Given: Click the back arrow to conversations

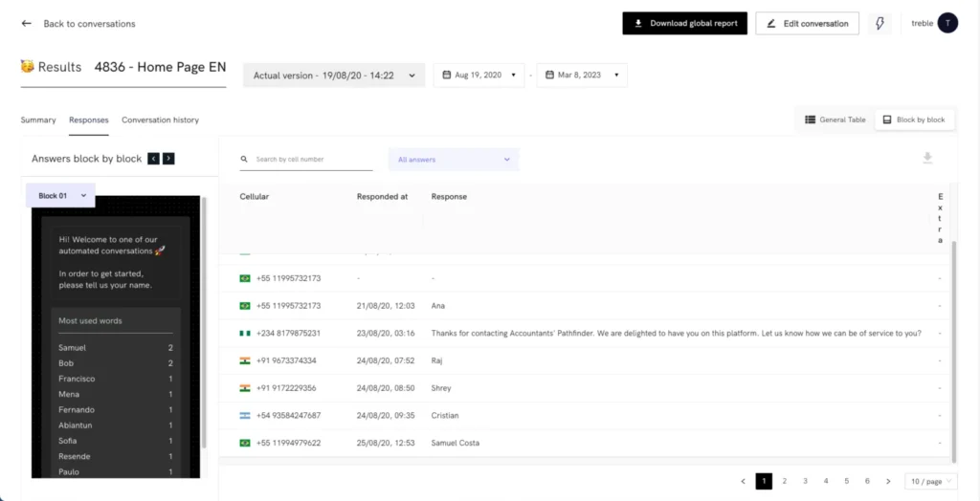Looking at the screenshot, I should tap(27, 24).
